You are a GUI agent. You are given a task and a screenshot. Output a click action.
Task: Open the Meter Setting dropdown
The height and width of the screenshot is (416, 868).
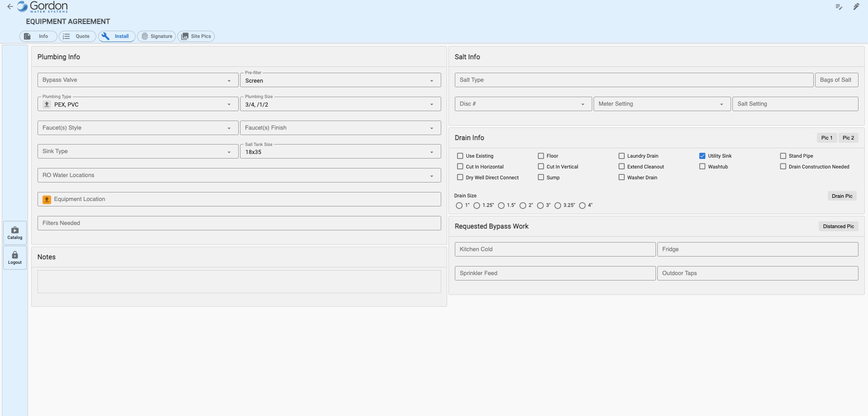661,104
